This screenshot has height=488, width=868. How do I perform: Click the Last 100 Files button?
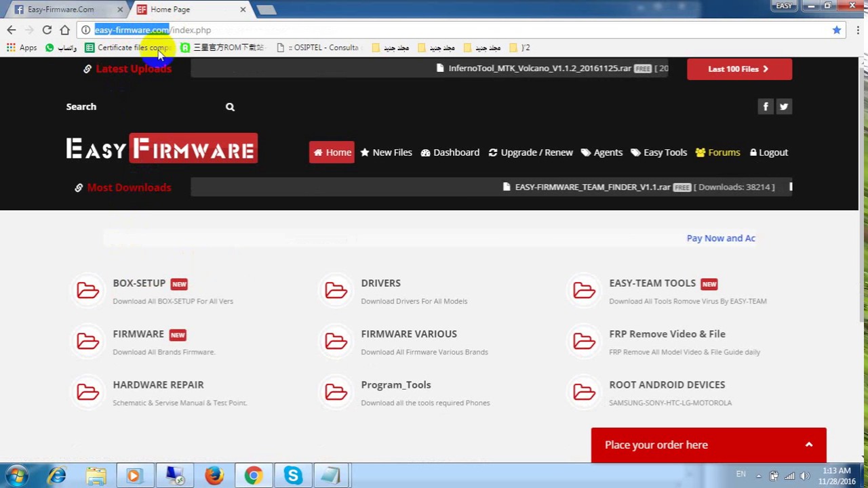[x=739, y=68]
